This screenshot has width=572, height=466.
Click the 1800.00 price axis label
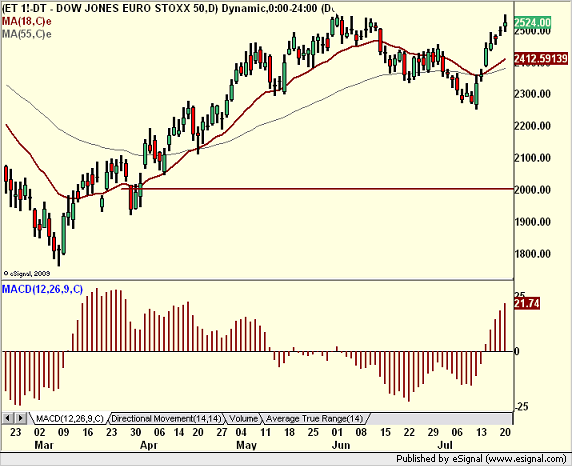coord(532,254)
